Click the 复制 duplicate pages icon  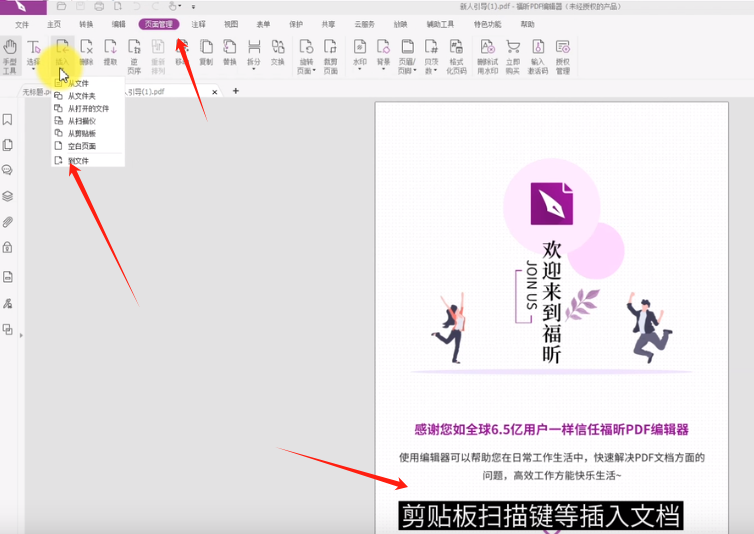pyautogui.click(x=206, y=52)
